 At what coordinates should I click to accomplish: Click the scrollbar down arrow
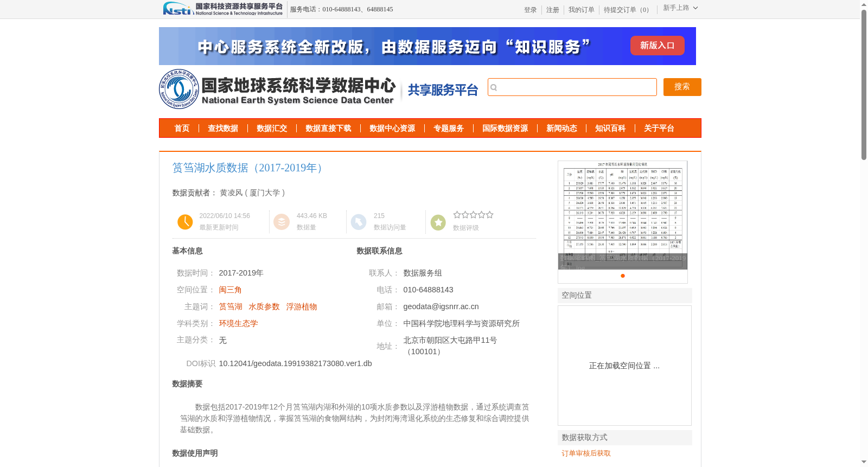(x=864, y=462)
